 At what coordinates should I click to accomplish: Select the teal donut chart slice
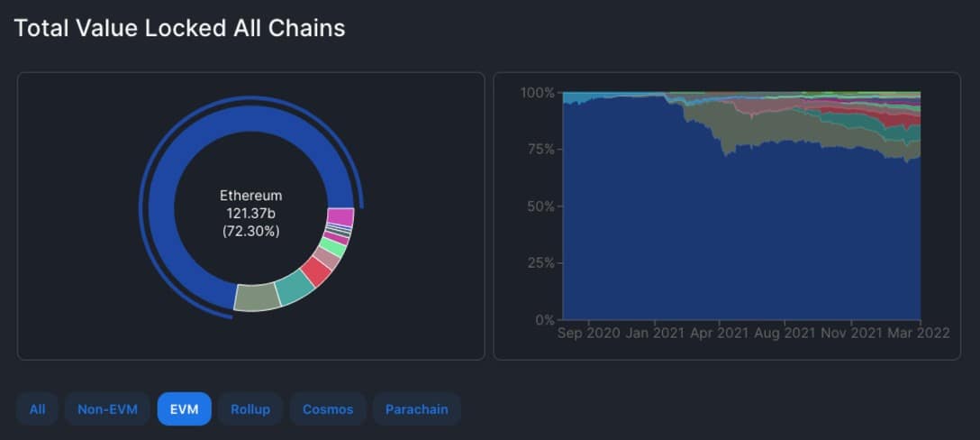pos(294,288)
